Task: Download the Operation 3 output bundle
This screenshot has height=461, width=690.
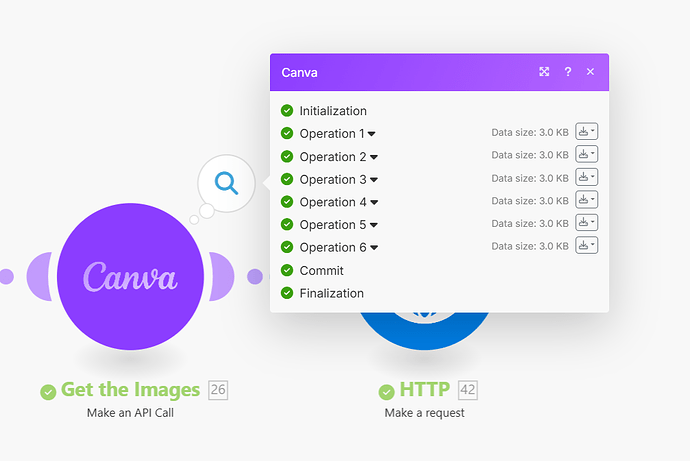Action: pyautogui.click(x=586, y=177)
